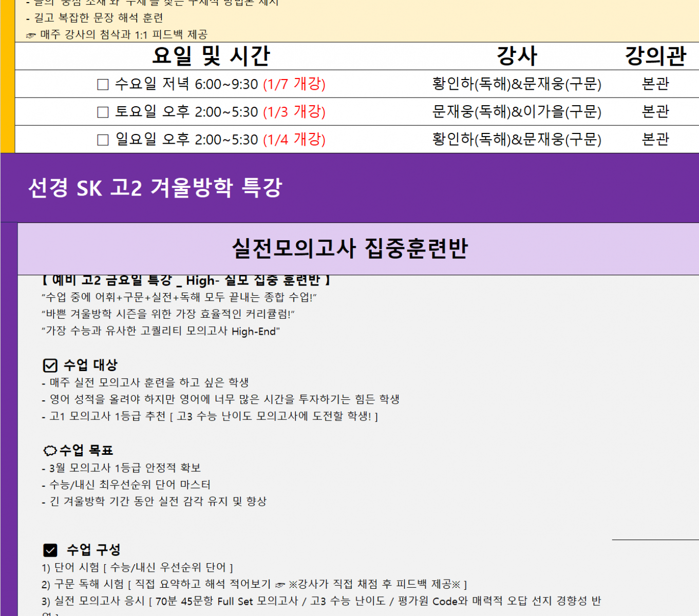Click the 실전모의고사 집중훈련반 title bar
This screenshot has height=616, width=699.
click(349, 248)
